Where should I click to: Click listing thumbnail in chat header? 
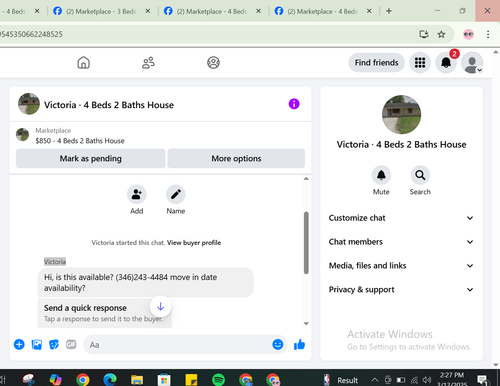click(29, 104)
